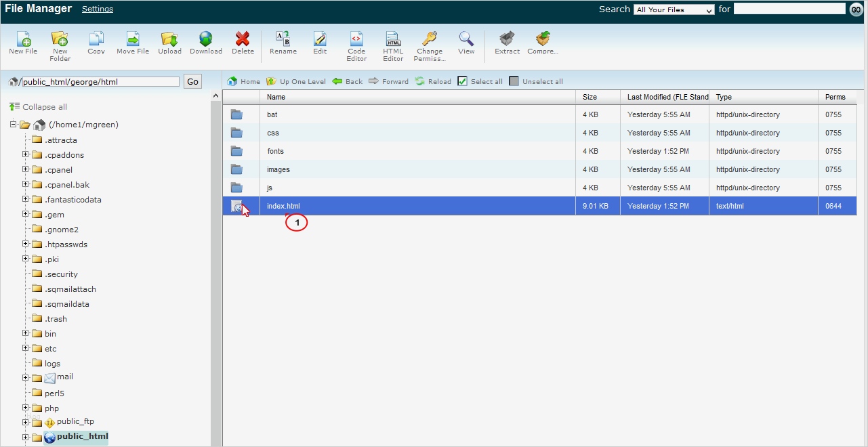Click the Extract archive icon
The width and height of the screenshot is (868, 447).
pyautogui.click(x=507, y=39)
